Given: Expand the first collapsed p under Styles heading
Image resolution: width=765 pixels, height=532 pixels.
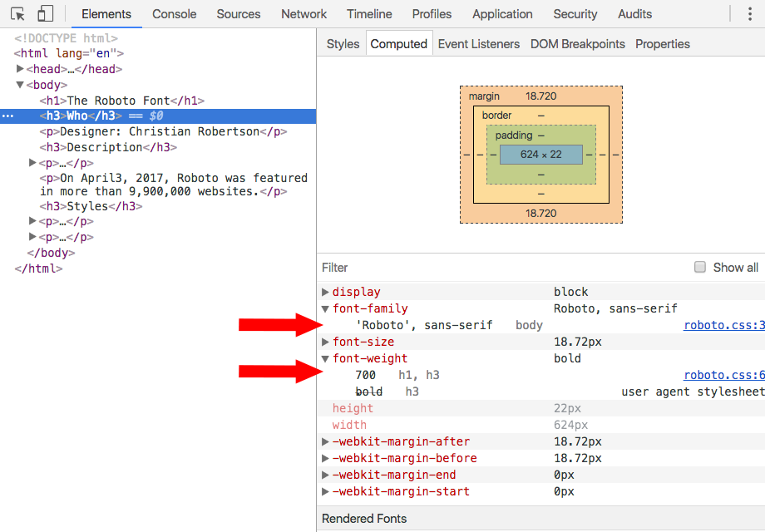Looking at the screenshot, I should tap(32, 221).
